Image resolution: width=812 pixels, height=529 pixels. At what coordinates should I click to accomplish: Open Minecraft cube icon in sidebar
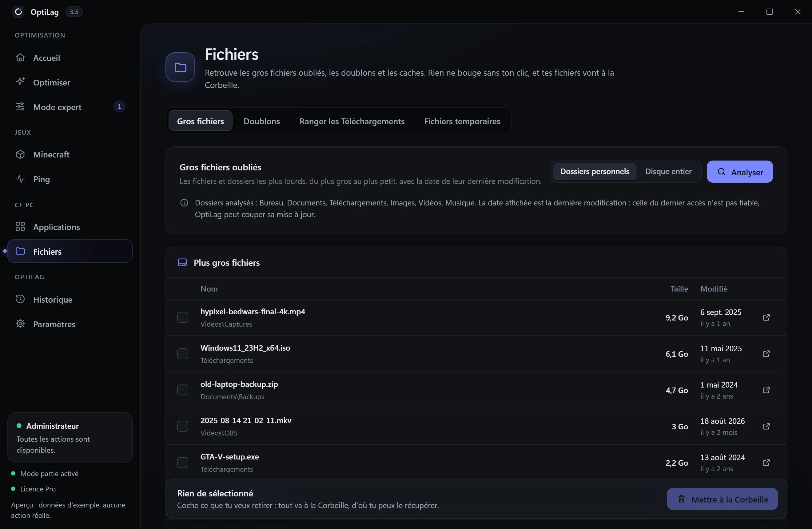coord(20,154)
